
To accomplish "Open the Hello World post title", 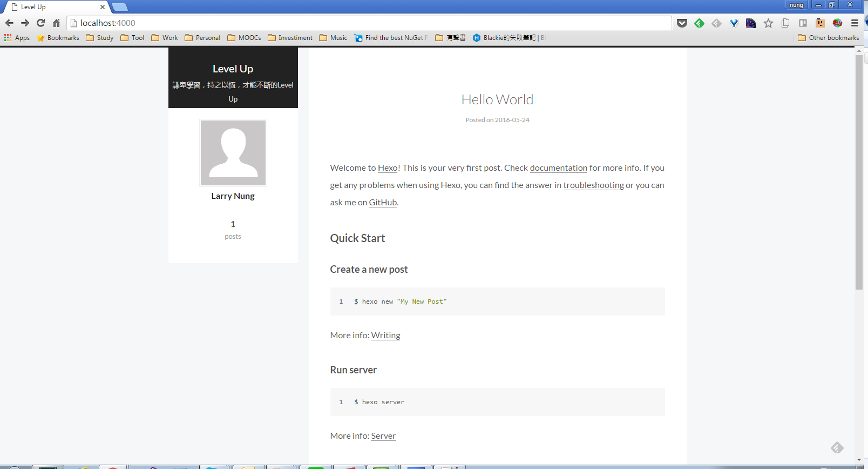I will pos(497,99).
